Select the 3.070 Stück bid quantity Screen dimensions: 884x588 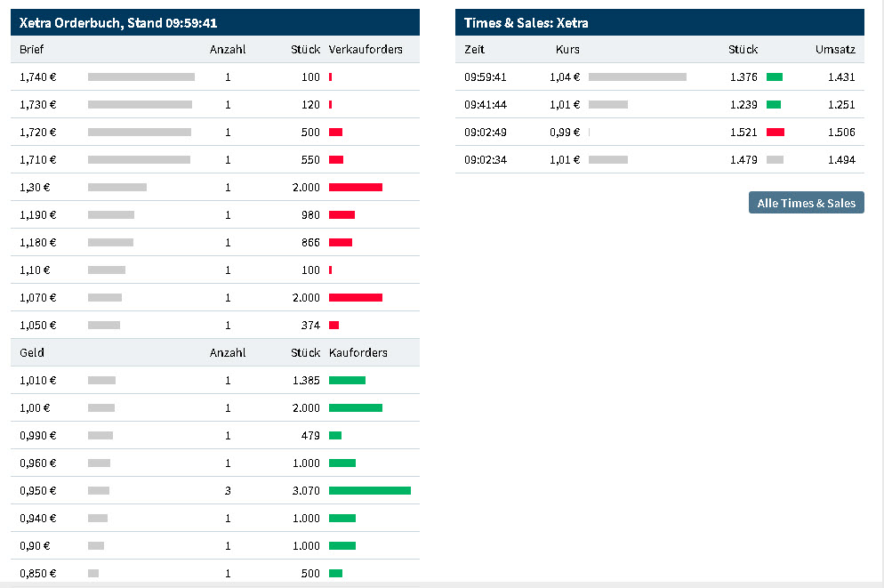pos(305,490)
